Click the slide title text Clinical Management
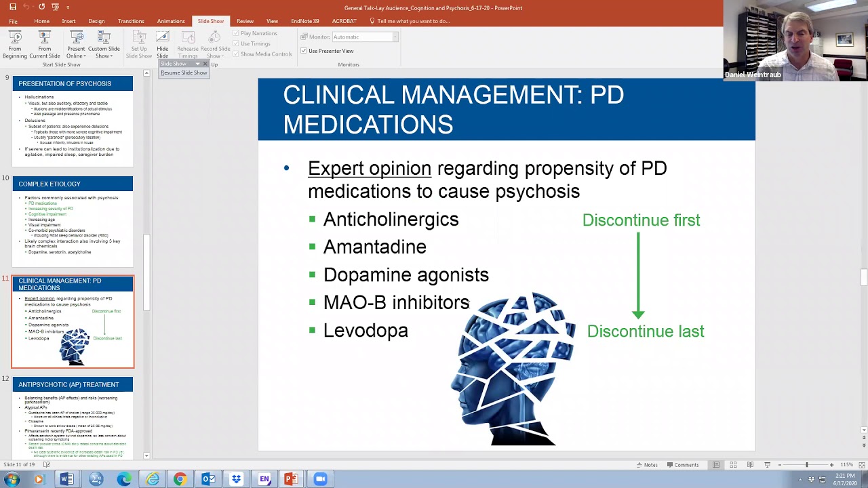 453,109
